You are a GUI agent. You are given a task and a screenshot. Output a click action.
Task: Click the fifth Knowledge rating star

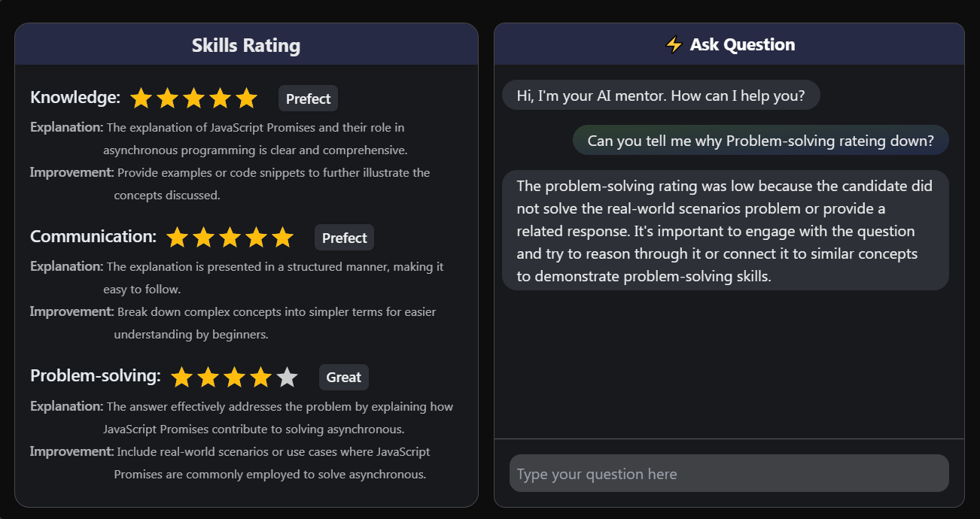click(x=246, y=99)
